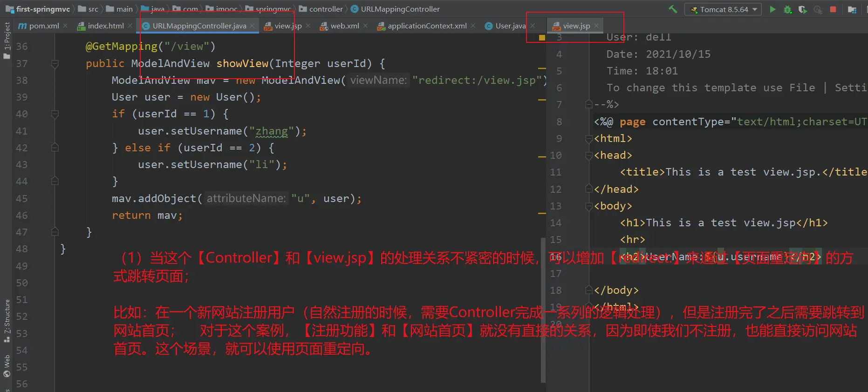Click the @GetMapping annotation on line 36
Viewport: 868px width, 392px height.
[x=122, y=47]
